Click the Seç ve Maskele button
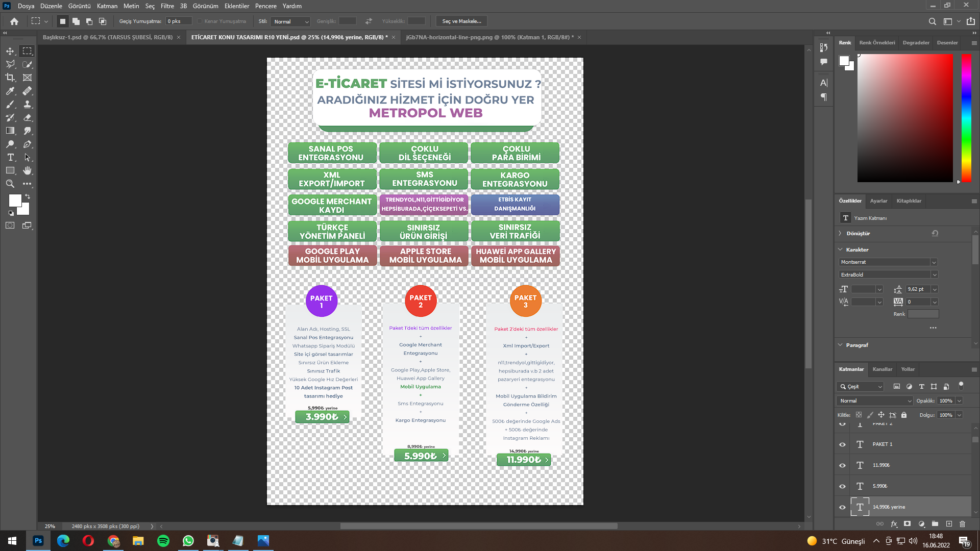 pyautogui.click(x=462, y=21)
